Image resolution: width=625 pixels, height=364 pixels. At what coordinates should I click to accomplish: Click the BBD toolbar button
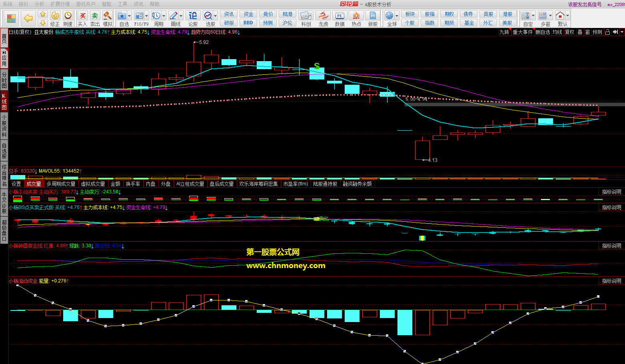point(248,23)
